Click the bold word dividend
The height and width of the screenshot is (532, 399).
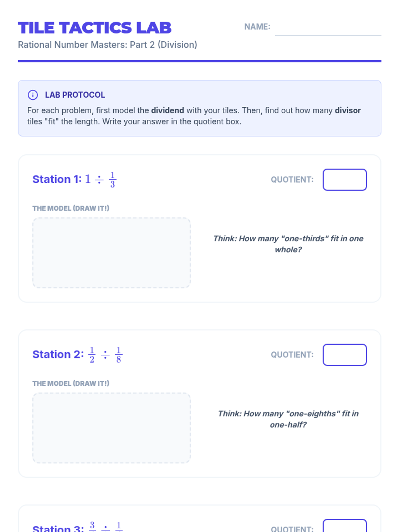point(167,110)
